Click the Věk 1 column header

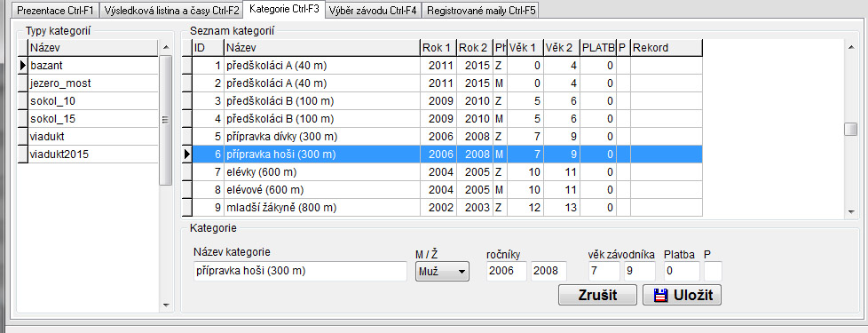(525, 48)
